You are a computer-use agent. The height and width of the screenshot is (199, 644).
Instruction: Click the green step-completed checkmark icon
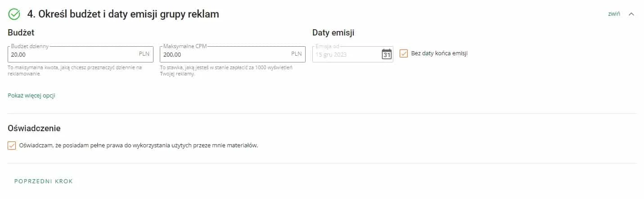[14, 14]
